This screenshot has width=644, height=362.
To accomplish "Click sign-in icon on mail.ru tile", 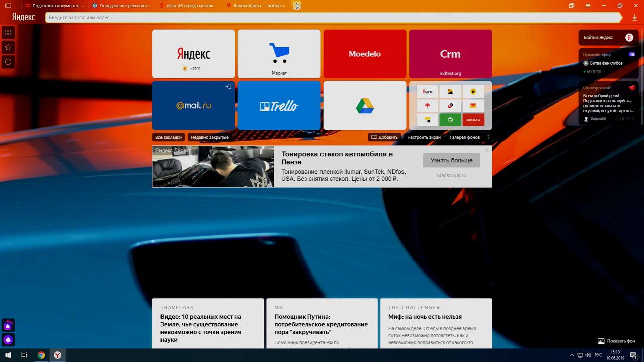I will tap(228, 87).
